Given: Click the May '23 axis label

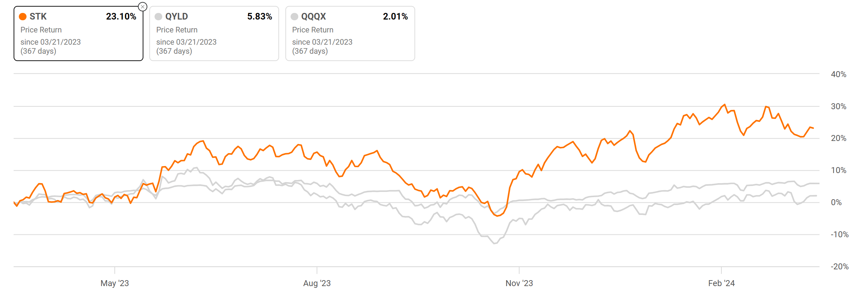Looking at the screenshot, I should coord(114,283).
